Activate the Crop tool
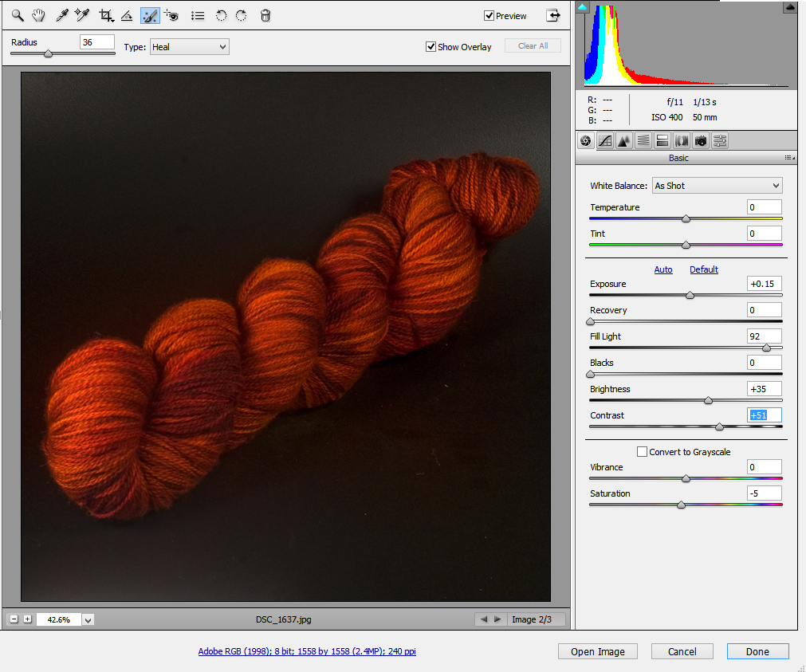This screenshot has height=672, width=806. point(105,15)
